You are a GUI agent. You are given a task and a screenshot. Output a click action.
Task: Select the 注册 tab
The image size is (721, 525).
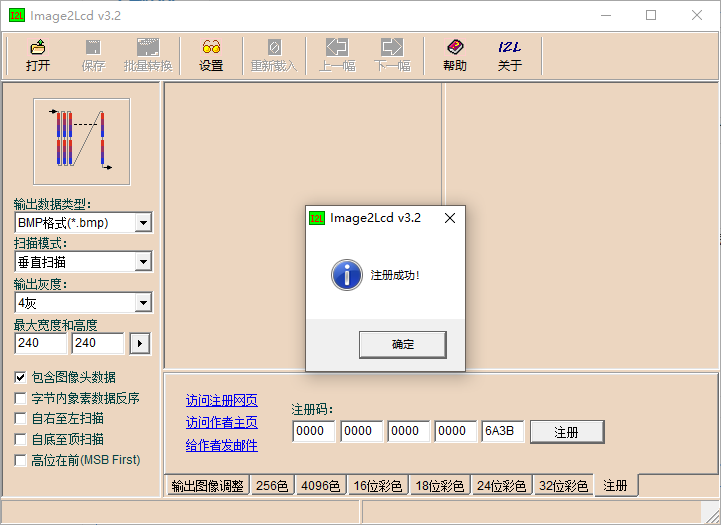point(616,485)
